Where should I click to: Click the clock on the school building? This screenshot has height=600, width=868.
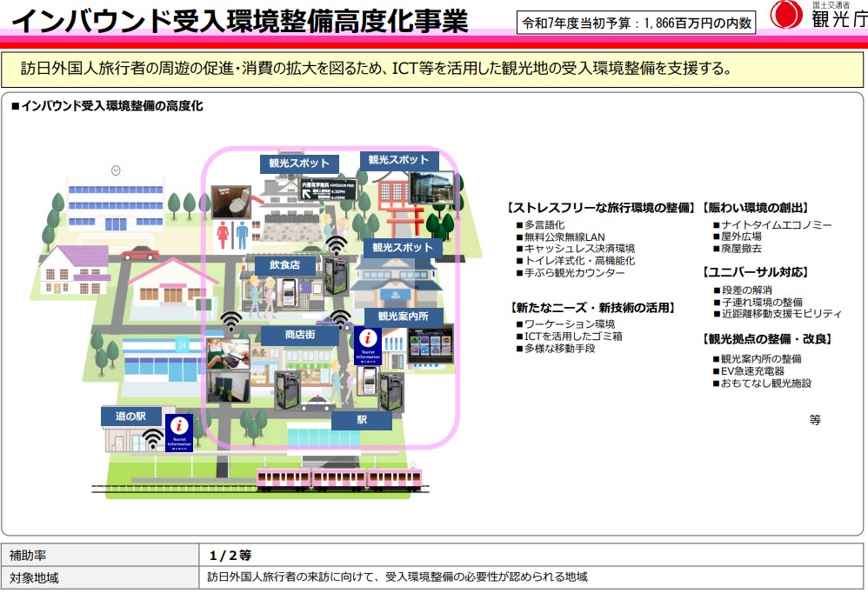pyautogui.click(x=116, y=170)
